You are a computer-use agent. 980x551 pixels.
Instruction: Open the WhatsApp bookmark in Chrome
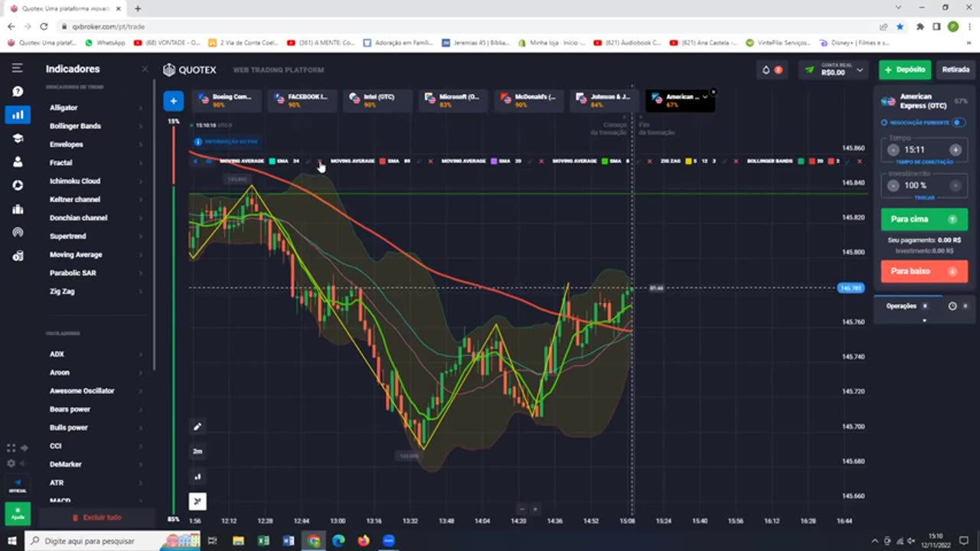[x=106, y=43]
